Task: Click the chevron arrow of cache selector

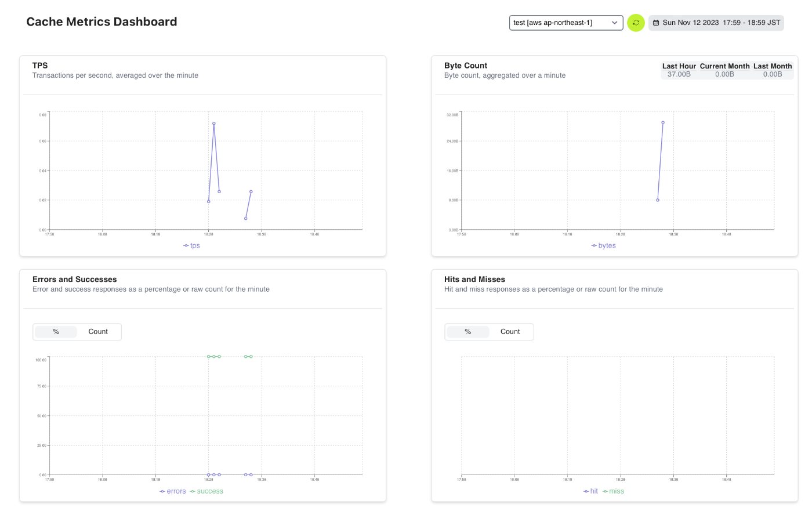Action: [614, 23]
